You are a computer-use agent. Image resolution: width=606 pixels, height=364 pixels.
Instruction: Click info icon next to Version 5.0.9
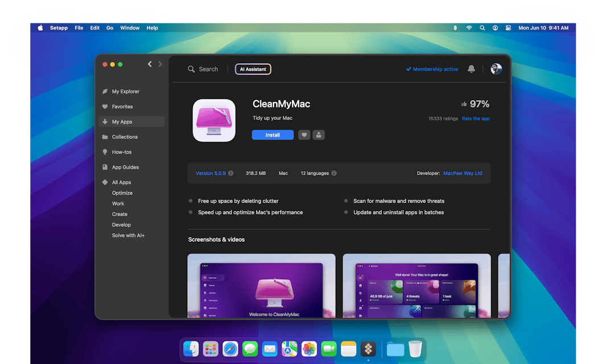pos(230,173)
